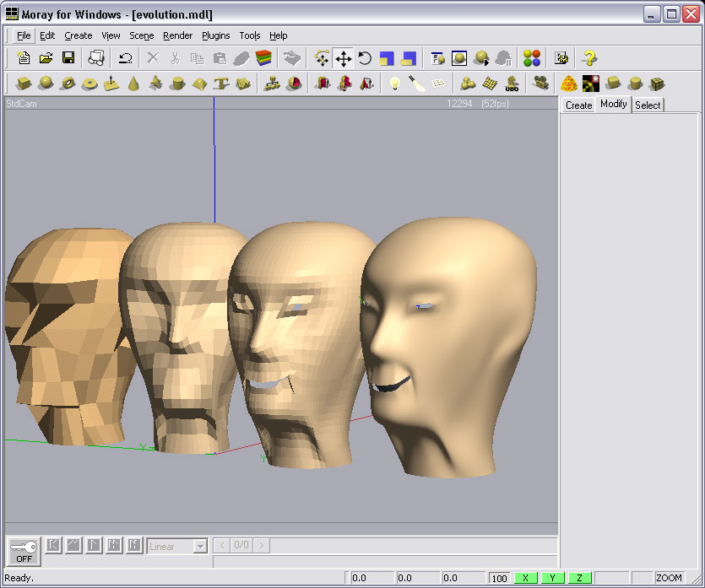Open the Linear interpolation dropdown

[200, 547]
